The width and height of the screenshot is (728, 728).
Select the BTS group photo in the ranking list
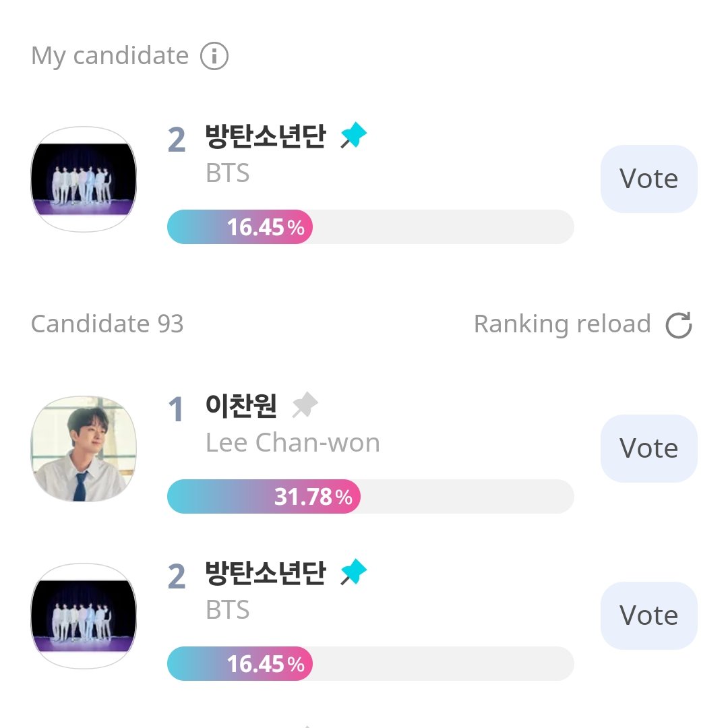[84, 615]
